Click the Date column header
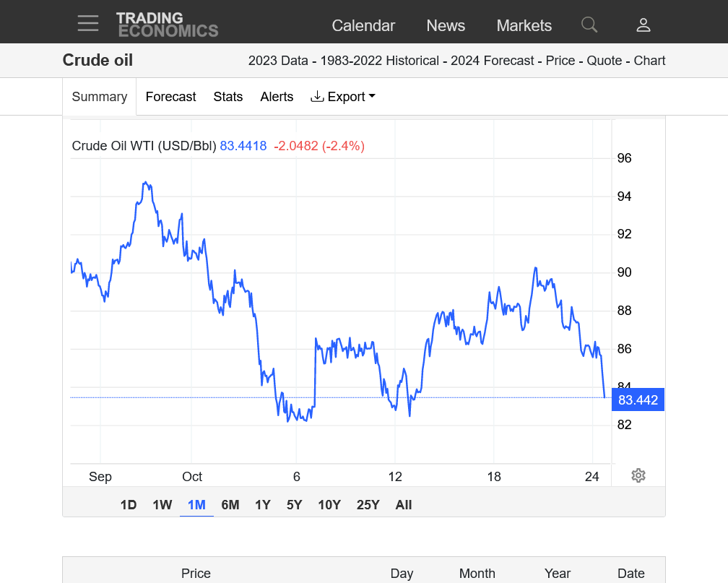Screen dimensions: 728x583 631,574
